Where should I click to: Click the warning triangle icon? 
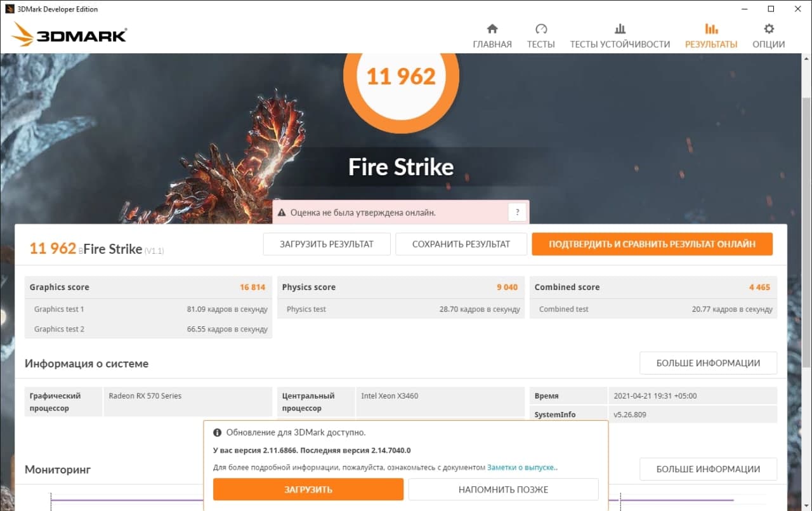tap(282, 213)
